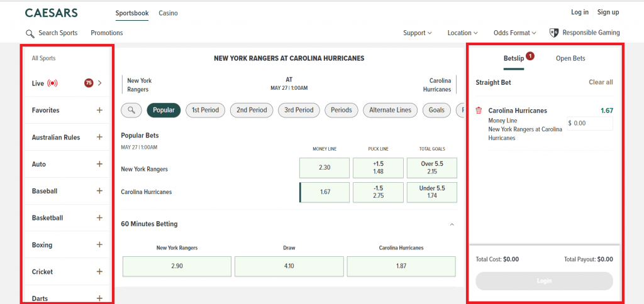
Task: Click Search Sports text
Action: [58, 33]
